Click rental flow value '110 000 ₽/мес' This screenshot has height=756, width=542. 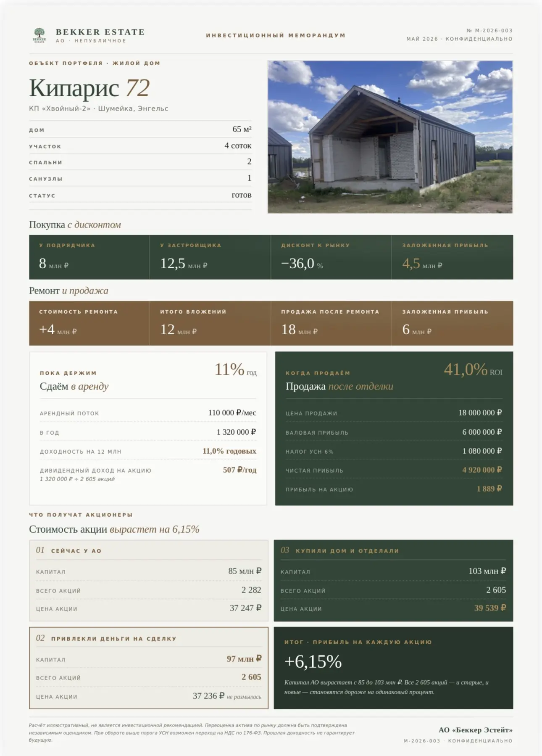point(232,412)
